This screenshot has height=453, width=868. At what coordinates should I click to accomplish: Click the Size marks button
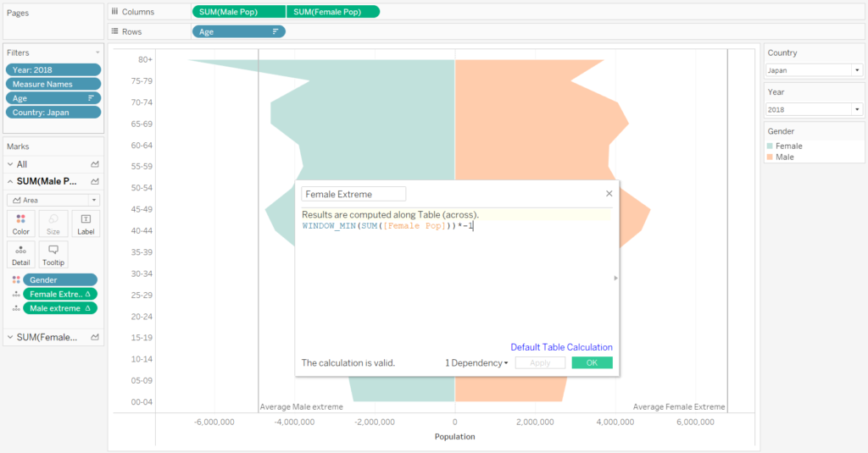tap(53, 223)
